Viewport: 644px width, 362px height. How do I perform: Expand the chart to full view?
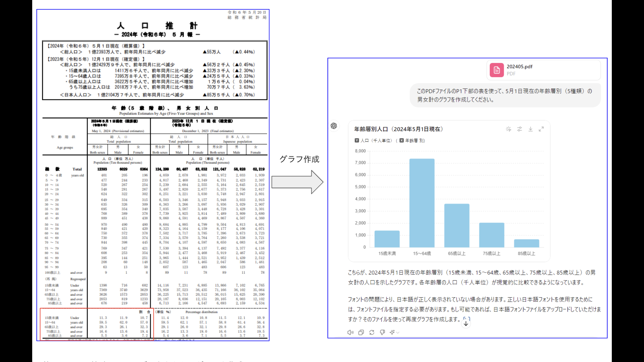541,129
